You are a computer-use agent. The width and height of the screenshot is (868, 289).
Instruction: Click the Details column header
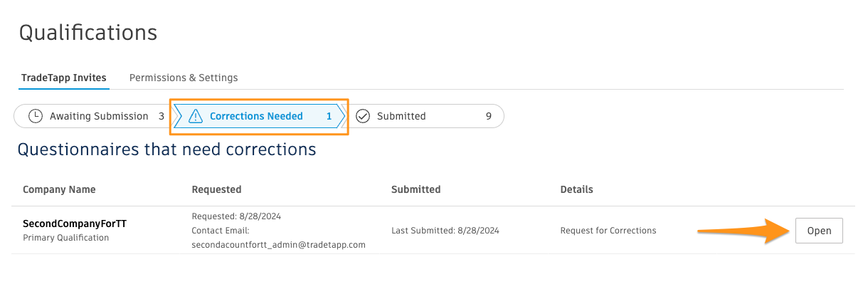click(576, 189)
